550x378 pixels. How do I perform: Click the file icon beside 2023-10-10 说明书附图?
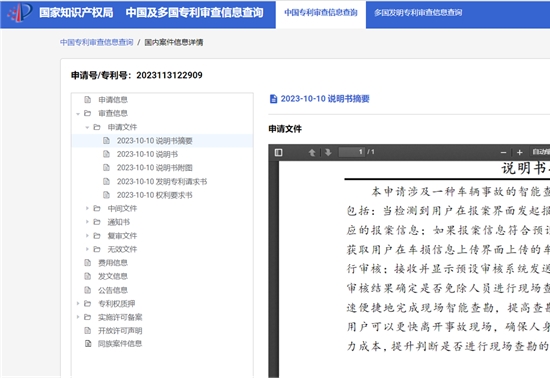[x=106, y=168]
